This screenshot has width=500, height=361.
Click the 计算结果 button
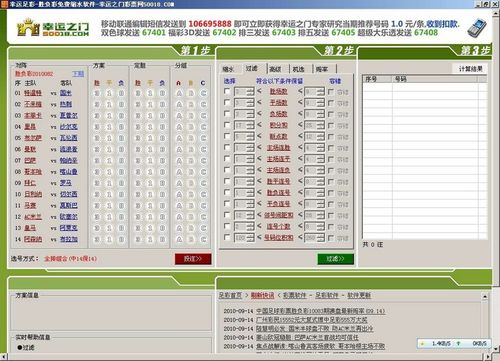pyautogui.click(x=470, y=69)
